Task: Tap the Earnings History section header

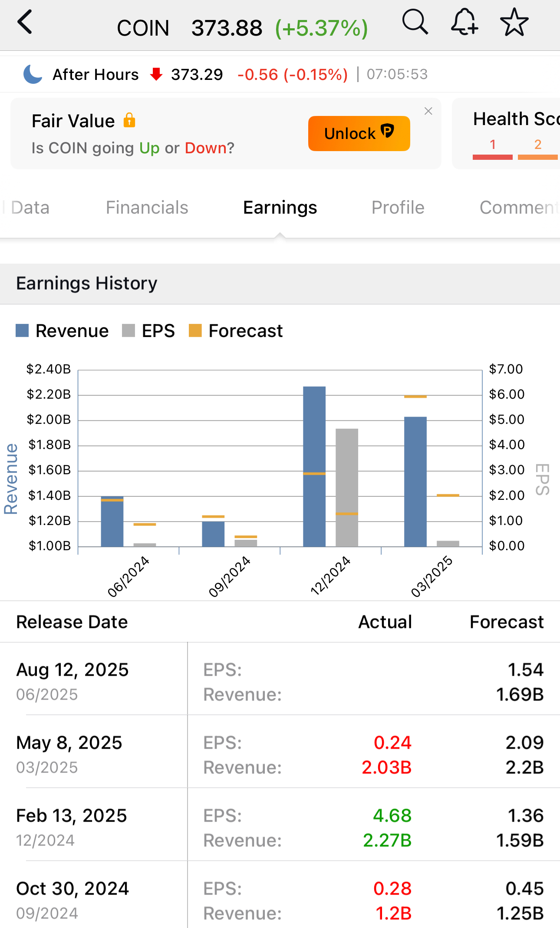Action: click(x=280, y=284)
